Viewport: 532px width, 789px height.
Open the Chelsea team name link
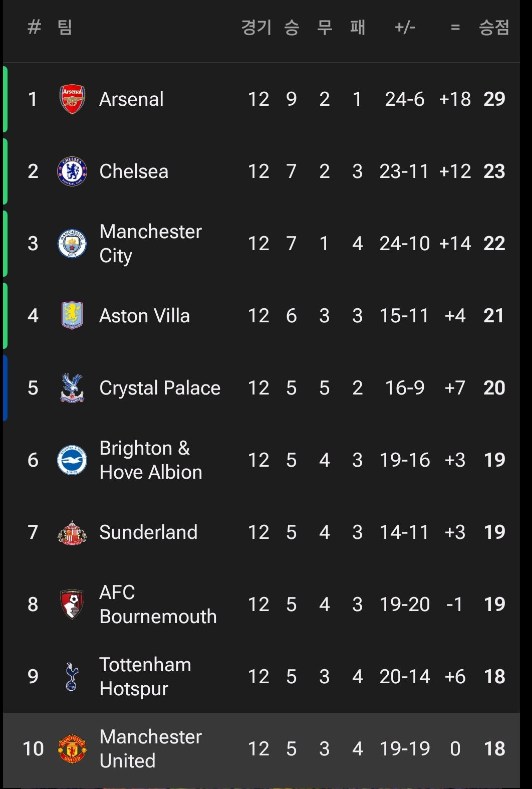[134, 171]
